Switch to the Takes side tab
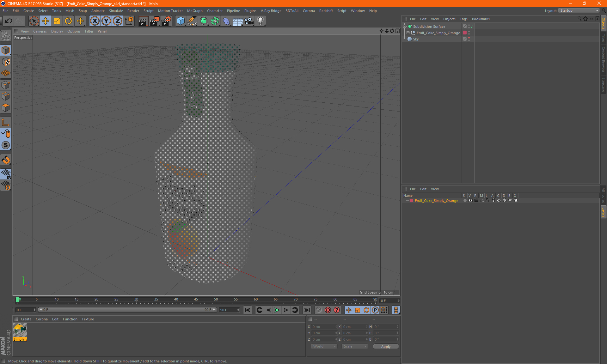 pos(604,38)
